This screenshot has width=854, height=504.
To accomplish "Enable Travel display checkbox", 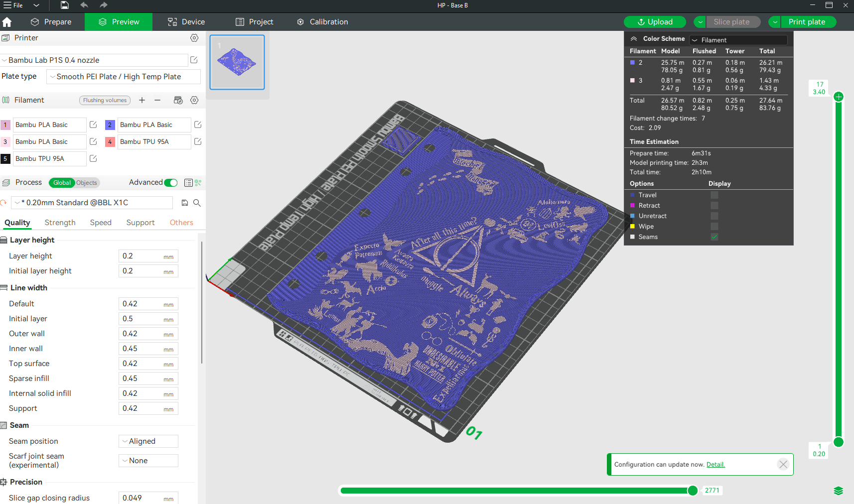I will [714, 195].
